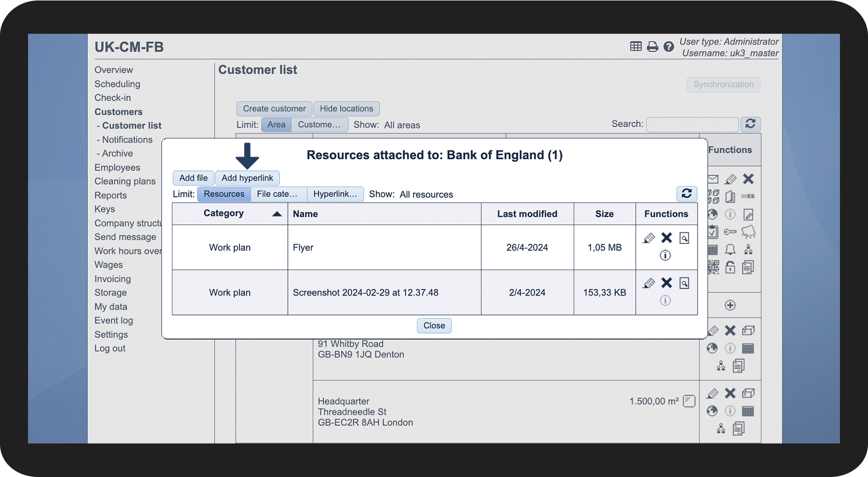Open Settings in the sidebar

[111, 335]
